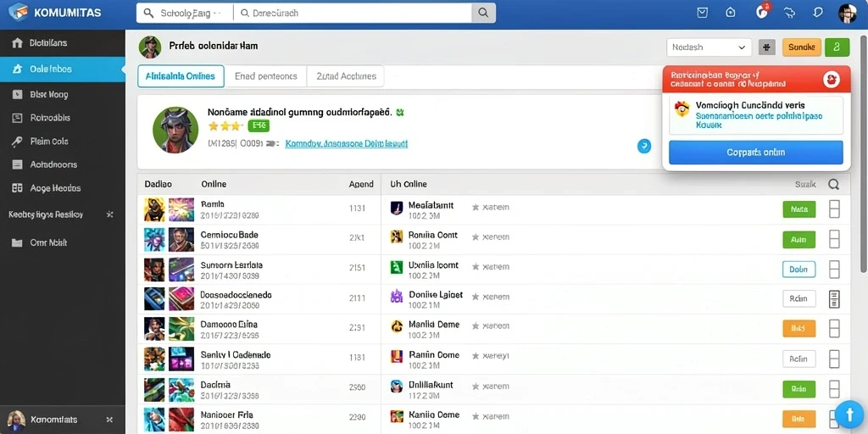Toggle the checkbox in Roniia Cont row
This screenshot has height=434, width=868.
click(834, 239)
